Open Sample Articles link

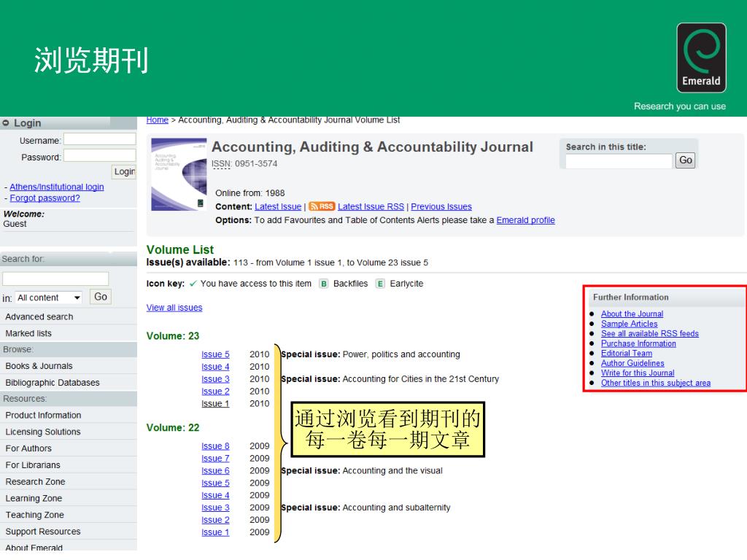coord(629,324)
